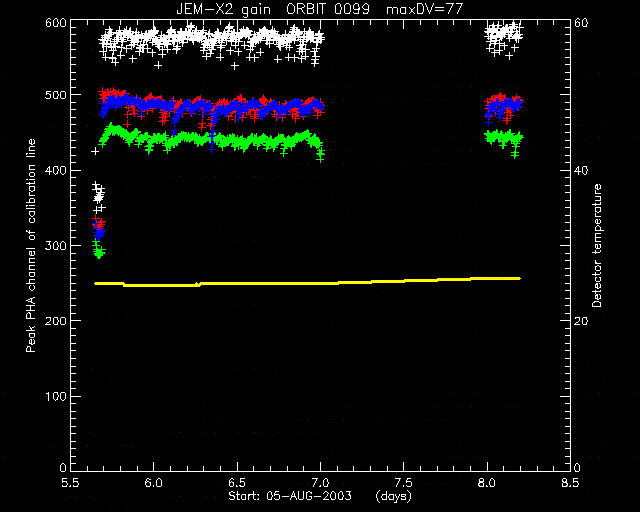
Task: Click the 6.5 tick label on time axis
Action: click(237, 483)
